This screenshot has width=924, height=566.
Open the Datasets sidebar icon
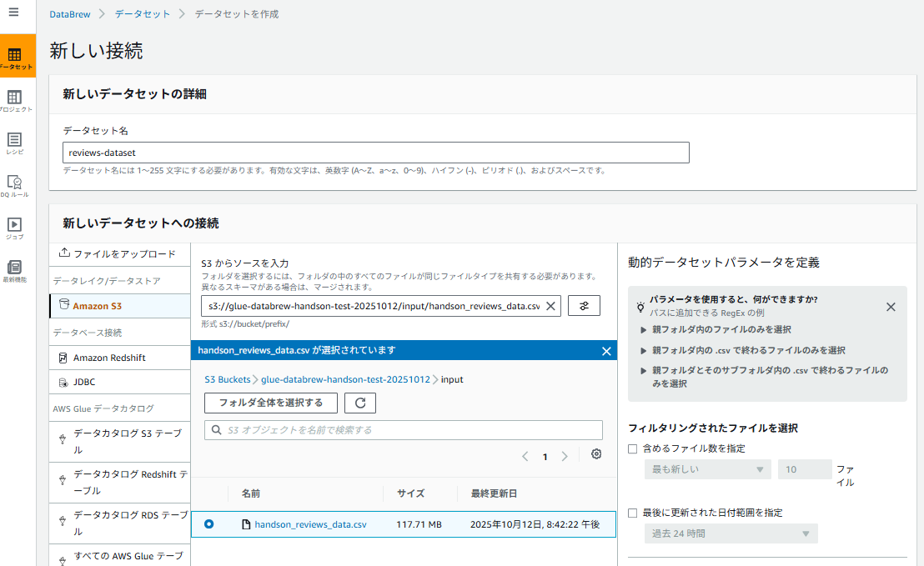tap(15, 56)
